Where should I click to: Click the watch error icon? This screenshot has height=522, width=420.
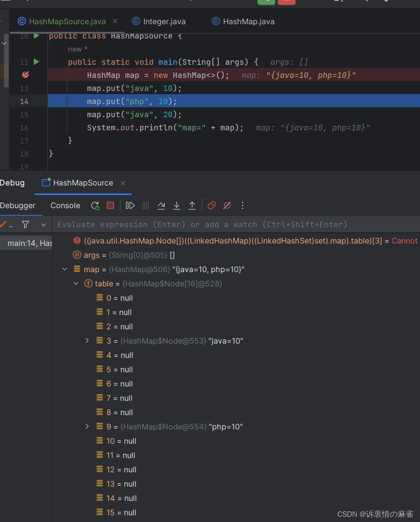(x=77, y=240)
